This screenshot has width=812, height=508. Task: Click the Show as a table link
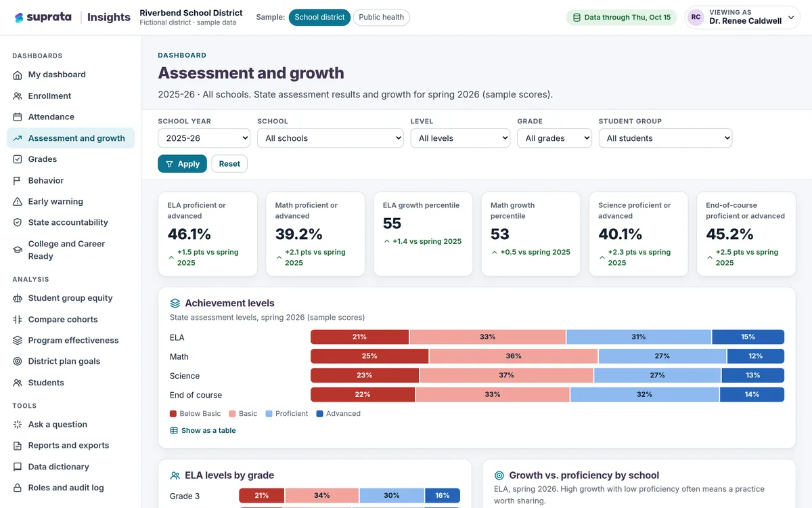pos(203,431)
